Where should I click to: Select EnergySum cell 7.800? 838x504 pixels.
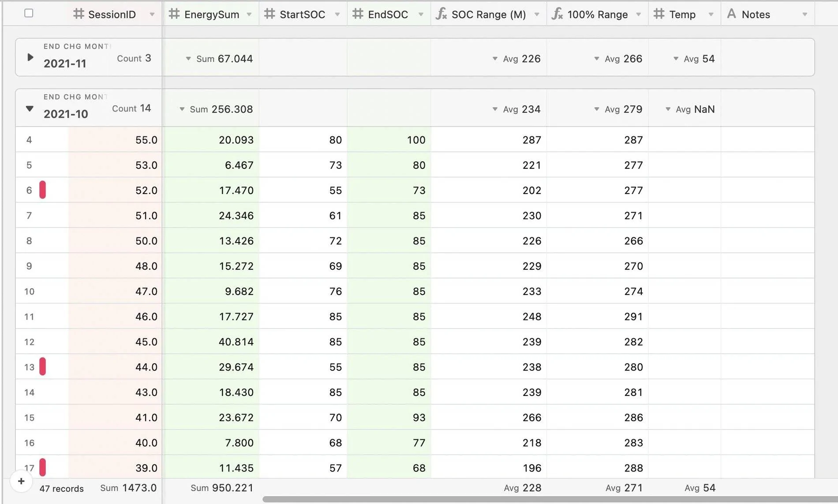coord(211,442)
